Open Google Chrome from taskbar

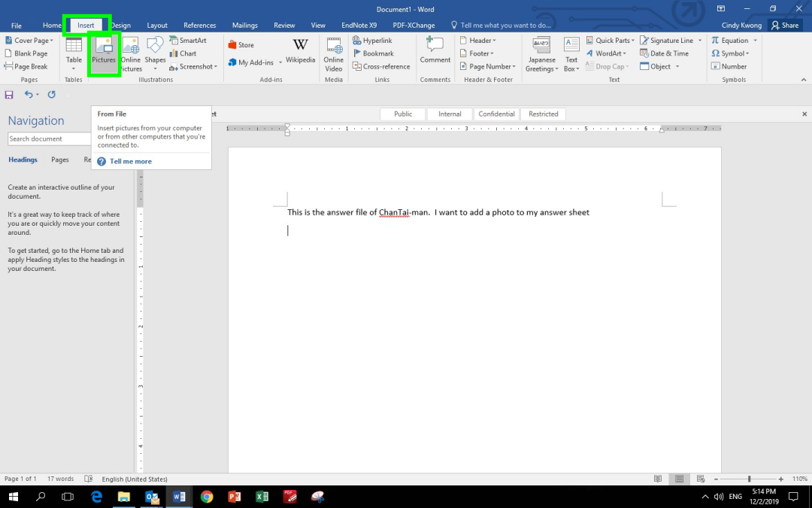click(x=207, y=497)
